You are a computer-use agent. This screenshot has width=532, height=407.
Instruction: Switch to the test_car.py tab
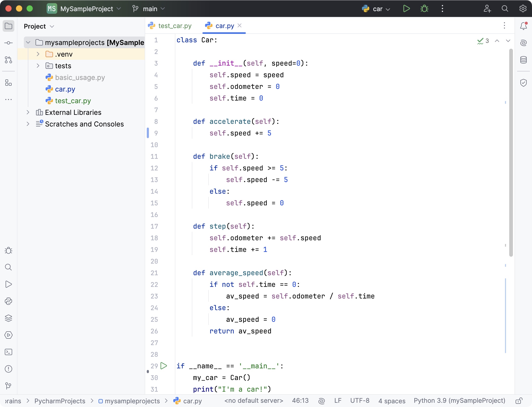click(175, 26)
